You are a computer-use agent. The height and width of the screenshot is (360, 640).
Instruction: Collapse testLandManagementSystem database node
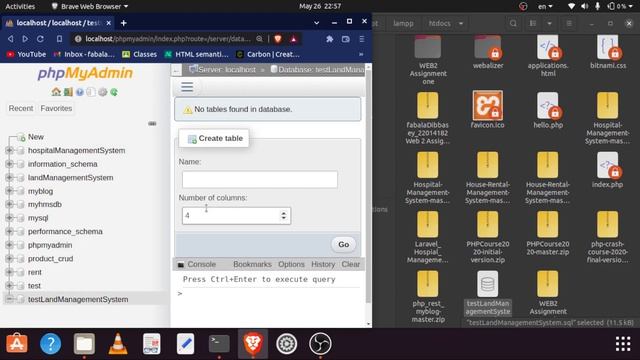coord(9,299)
